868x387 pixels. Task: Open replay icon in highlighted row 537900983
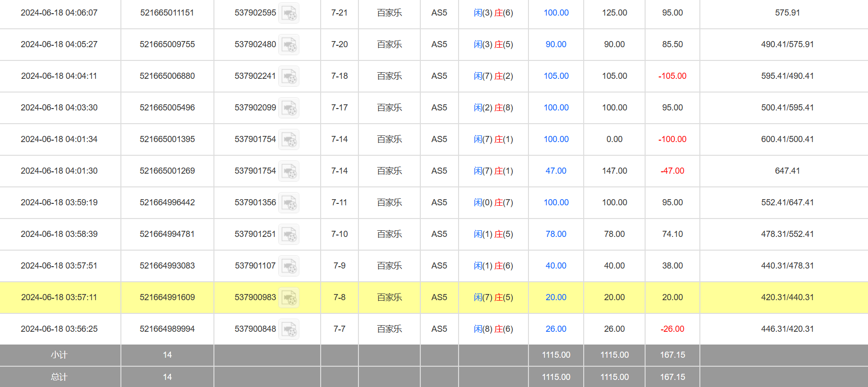click(289, 298)
